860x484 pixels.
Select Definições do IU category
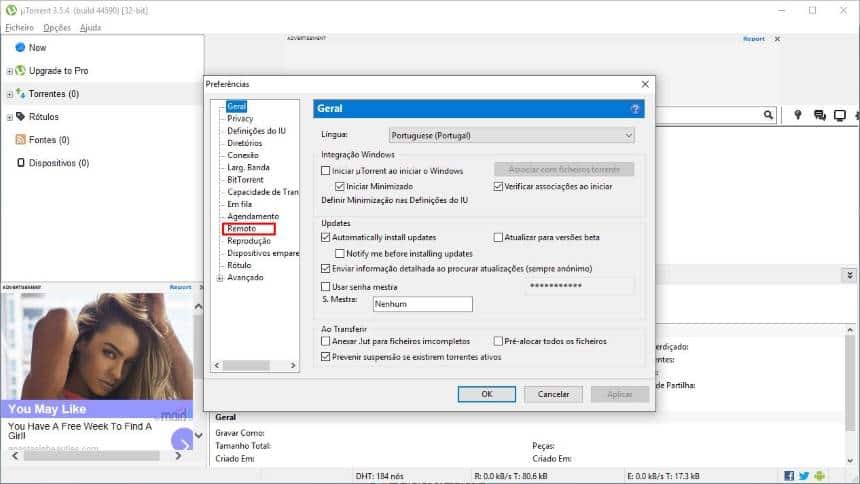tap(256, 131)
